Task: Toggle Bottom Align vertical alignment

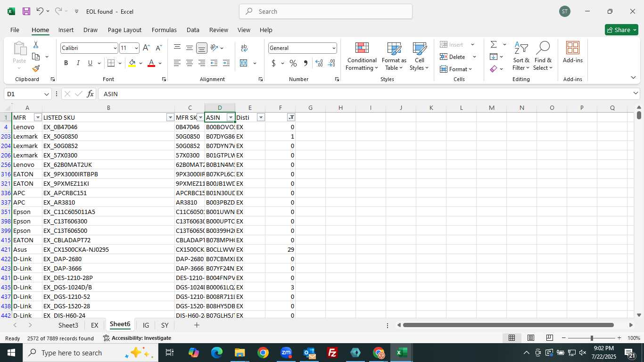Action: pyautogui.click(x=201, y=48)
